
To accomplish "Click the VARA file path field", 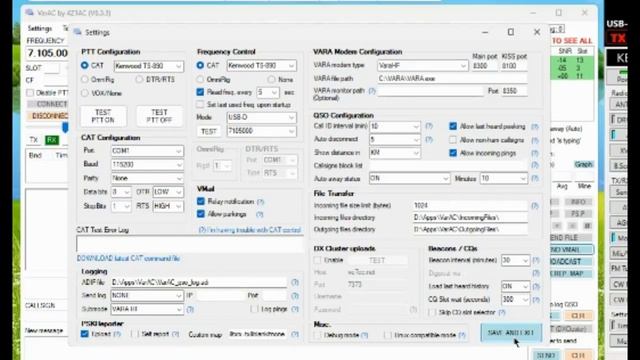I will (x=452, y=78).
